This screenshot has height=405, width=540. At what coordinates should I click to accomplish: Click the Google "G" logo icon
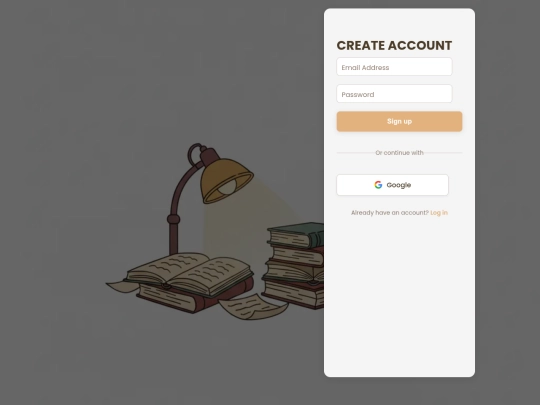378,185
